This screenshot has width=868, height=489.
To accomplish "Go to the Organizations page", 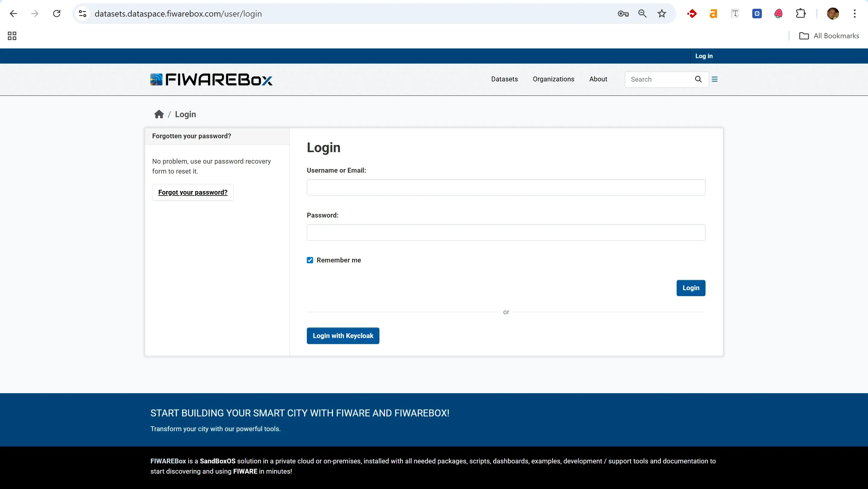I will pyautogui.click(x=553, y=79).
